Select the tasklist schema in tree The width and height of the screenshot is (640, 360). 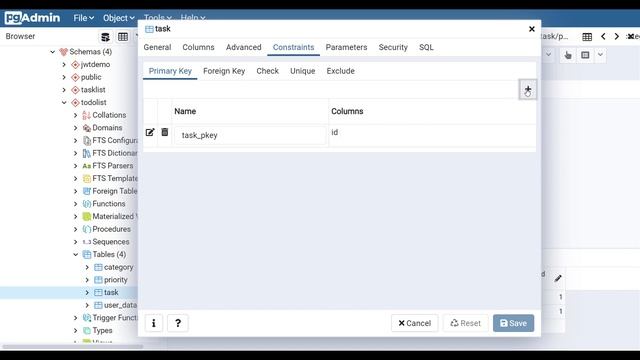[x=93, y=90]
